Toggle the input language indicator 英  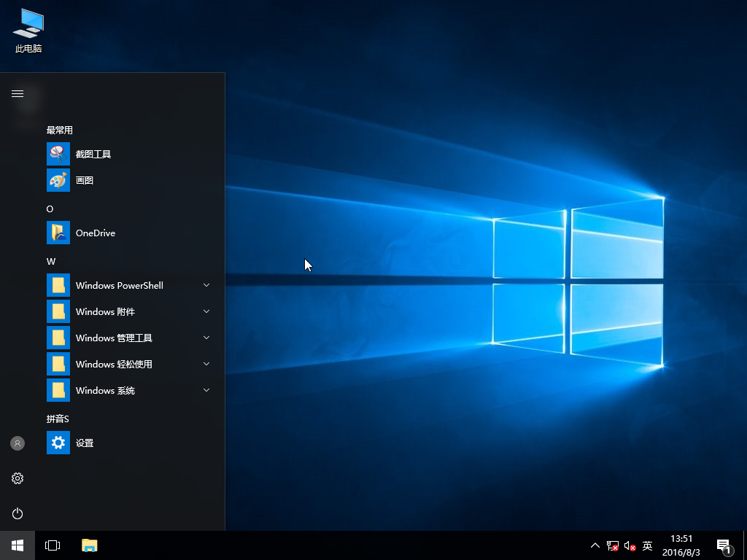(x=647, y=545)
